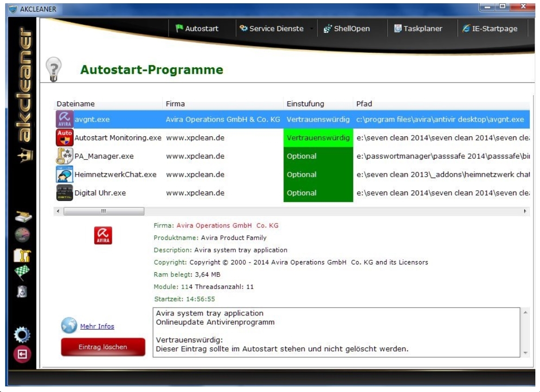Click the horizontal scrollbar thumb of the list
Screen dimensions: 540x392
point(104,211)
